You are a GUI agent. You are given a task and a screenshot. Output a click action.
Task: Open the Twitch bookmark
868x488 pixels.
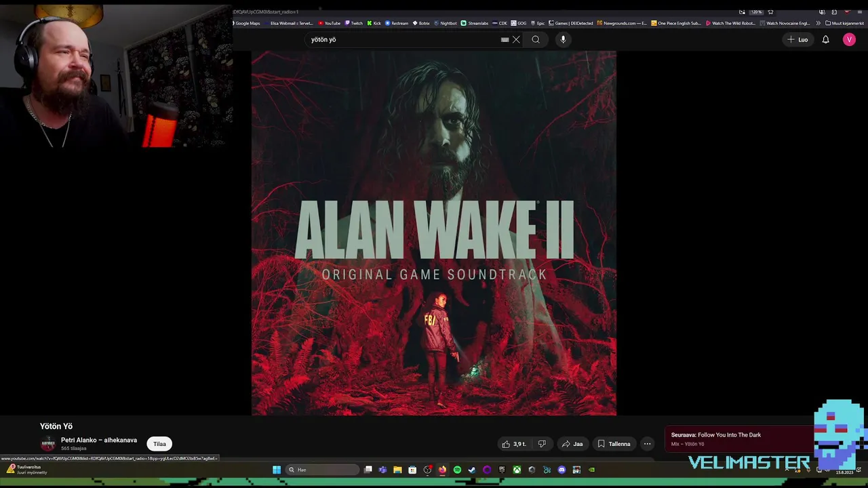pos(354,23)
